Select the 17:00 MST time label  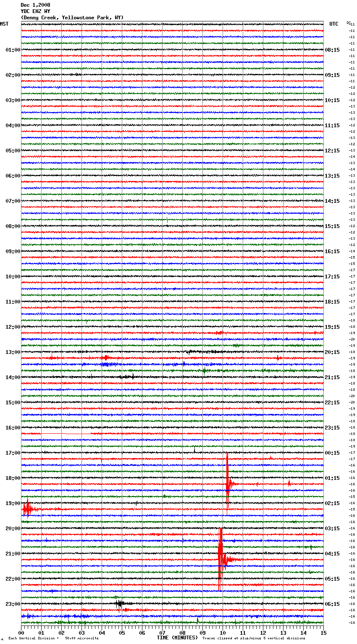[13, 453]
